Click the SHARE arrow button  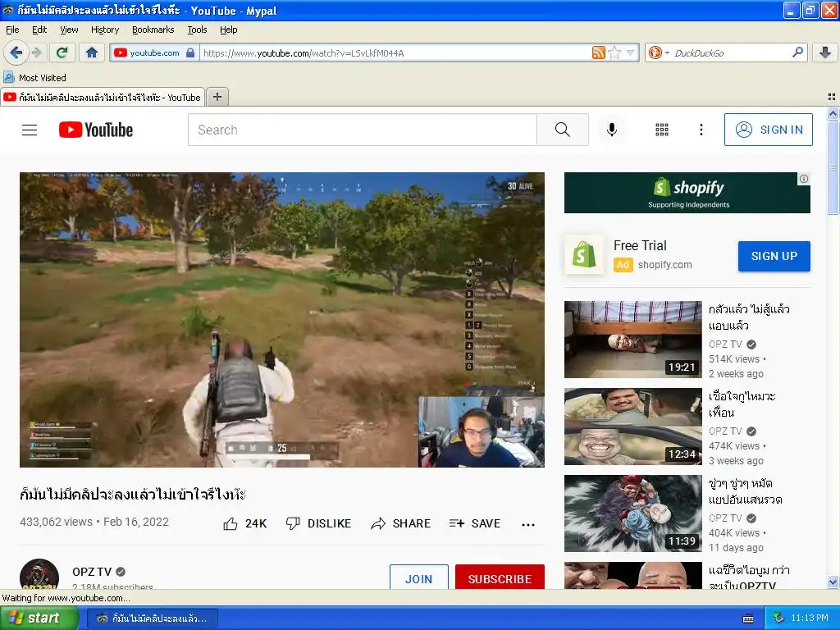click(x=400, y=523)
